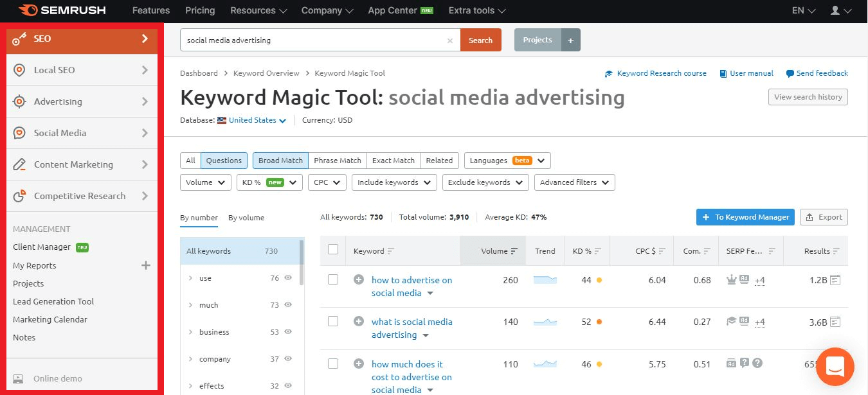Open SERP results icon for 1.2B row
Viewport: 868px width, 395px height.
pyautogui.click(x=835, y=280)
